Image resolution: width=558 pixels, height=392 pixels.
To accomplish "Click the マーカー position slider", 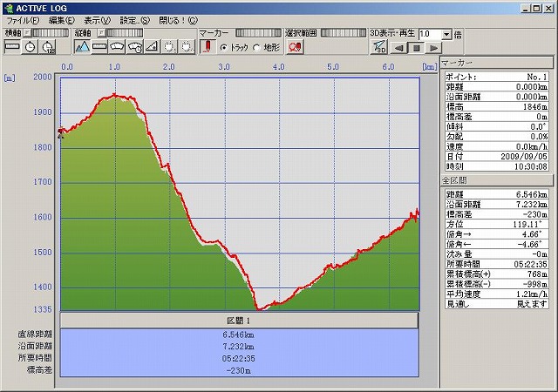I will click(x=258, y=33).
